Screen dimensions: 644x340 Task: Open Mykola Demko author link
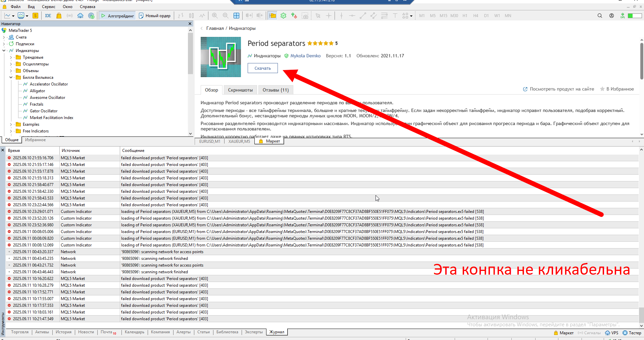click(305, 56)
